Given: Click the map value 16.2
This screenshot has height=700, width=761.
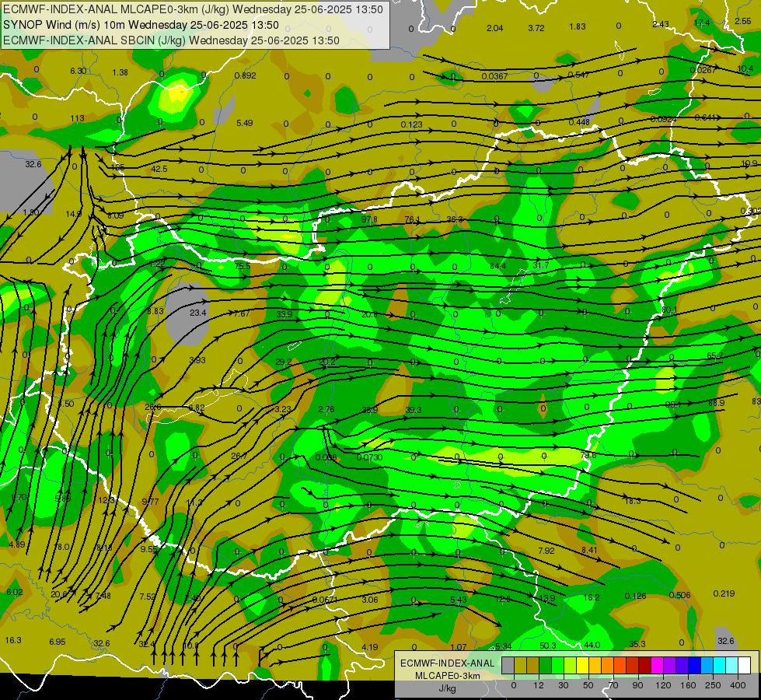Looking at the screenshot, I should pos(592,597).
